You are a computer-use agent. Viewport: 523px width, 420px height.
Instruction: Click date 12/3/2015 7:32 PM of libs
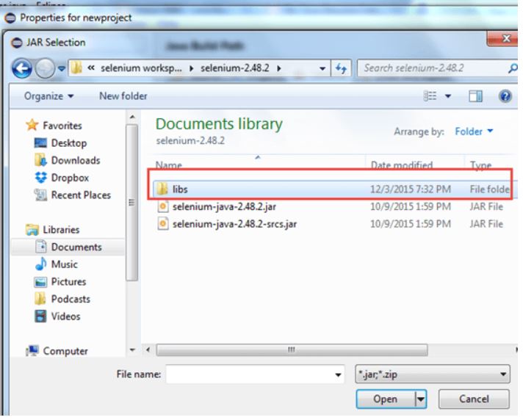pos(411,189)
